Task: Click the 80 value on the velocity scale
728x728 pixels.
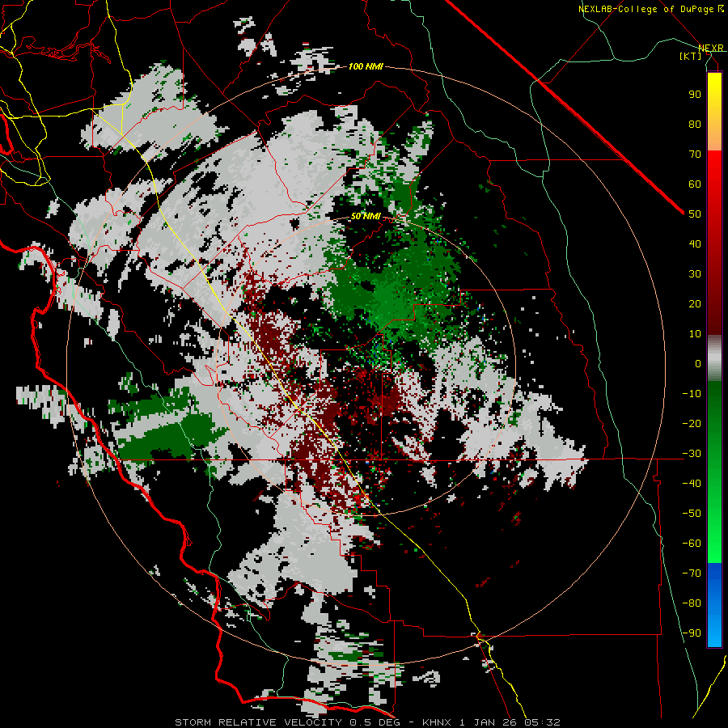Action: [695, 124]
